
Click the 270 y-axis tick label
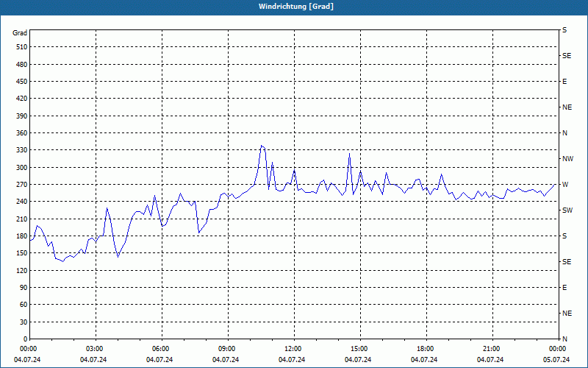(22, 185)
